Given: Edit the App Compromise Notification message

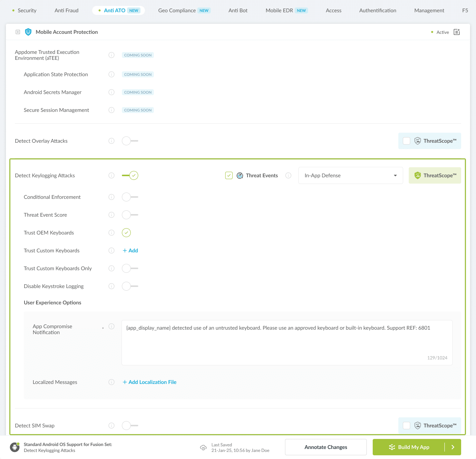Looking at the screenshot, I should [x=287, y=343].
